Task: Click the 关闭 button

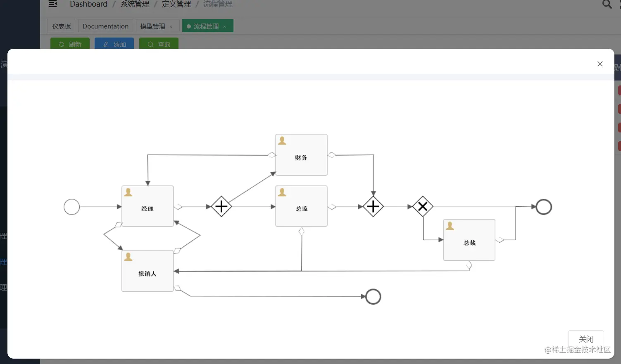Action: 586,339
